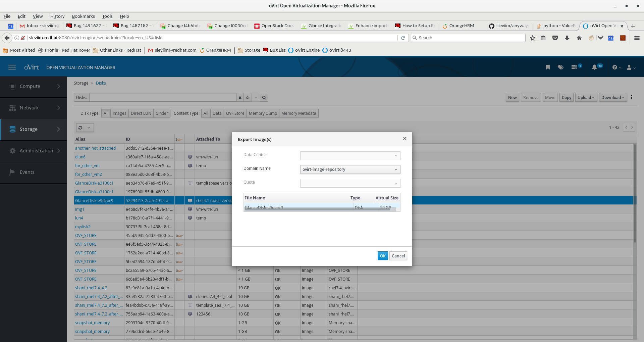Expand the Data Center dropdown
The image size is (644, 342).
350,156
